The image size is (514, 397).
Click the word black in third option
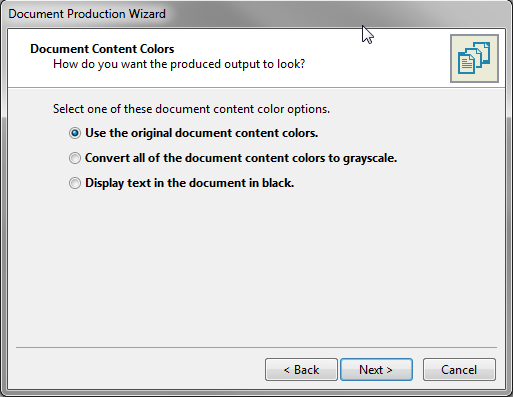coord(278,183)
